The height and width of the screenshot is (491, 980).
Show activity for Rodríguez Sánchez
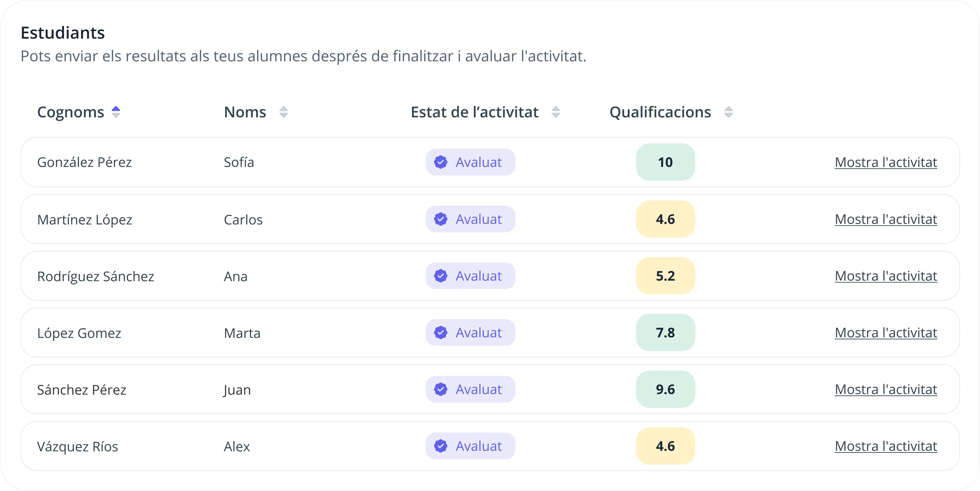[x=886, y=276]
